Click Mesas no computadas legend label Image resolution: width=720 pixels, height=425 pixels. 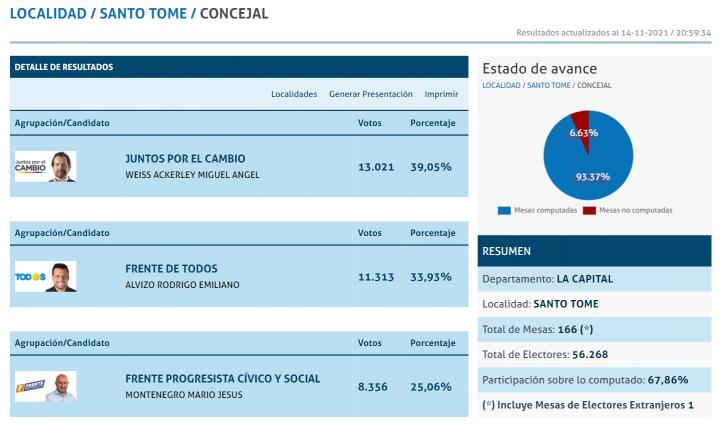click(x=636, y=210)
